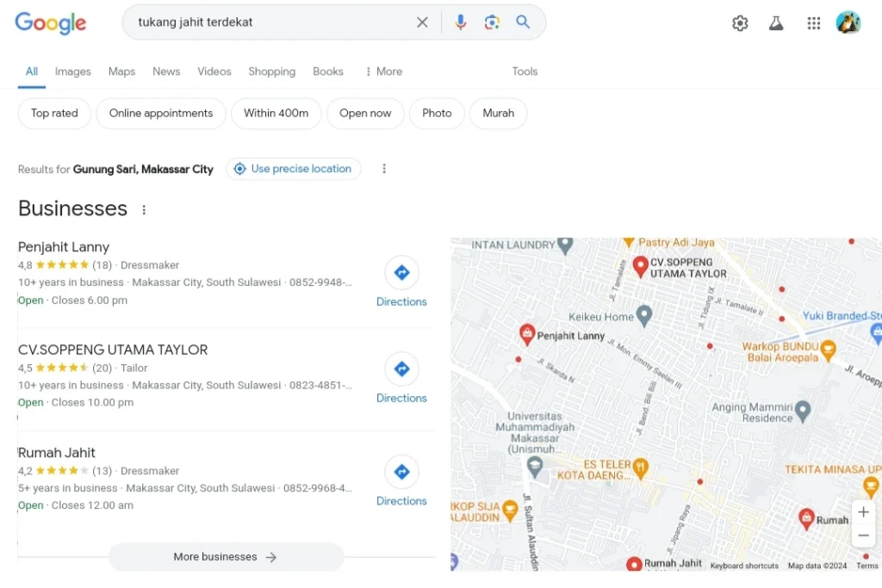This screenshot has height=588, width=882.
Task: Select the Keikeu Home map pin
Action: pyautogui.click(x=644, y=316)
